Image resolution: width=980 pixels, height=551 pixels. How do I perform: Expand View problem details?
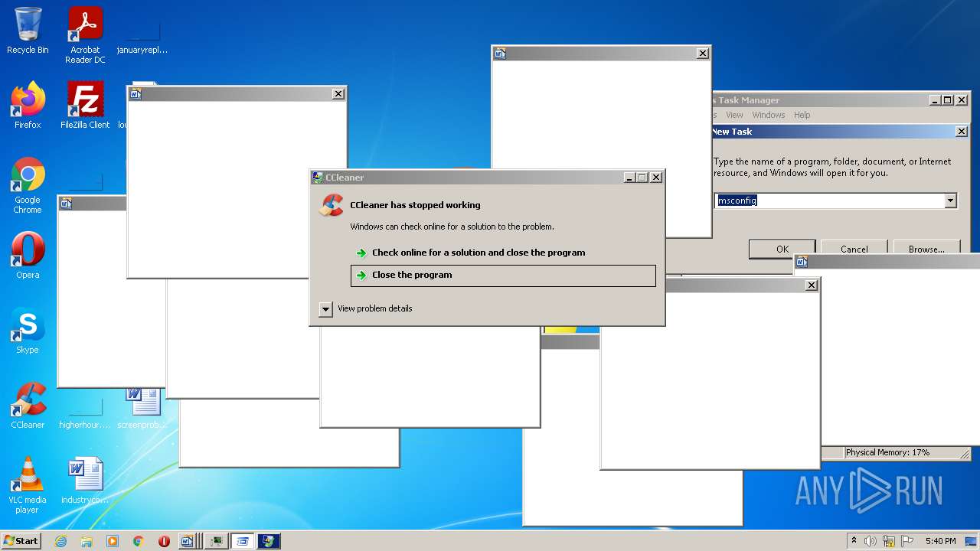[366, 308]
